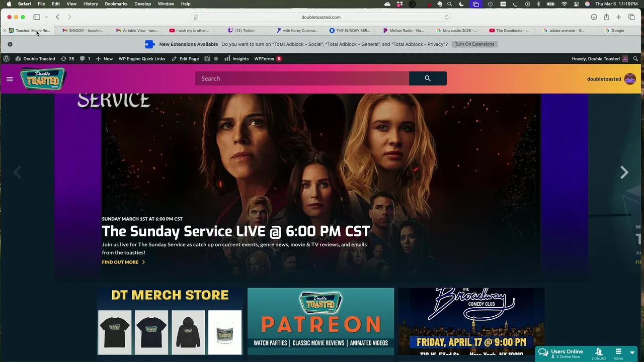Open macOS Control Center icon
The width and height of the screenshot is (644, 362).
576,4
